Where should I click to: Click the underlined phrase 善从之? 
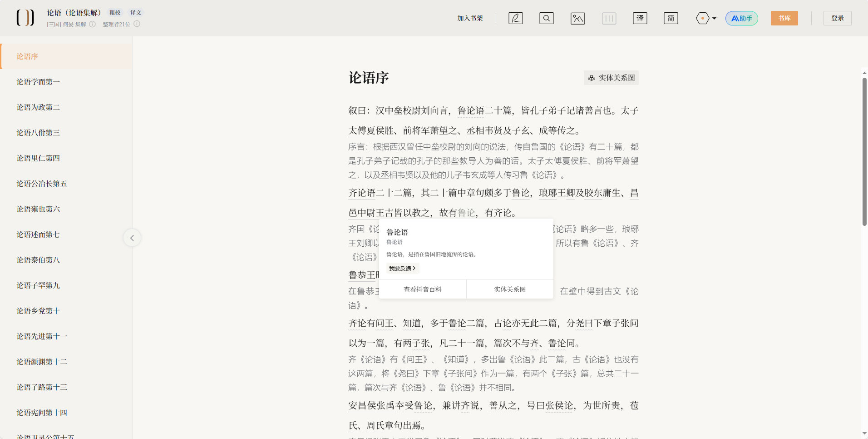point(503,405)
